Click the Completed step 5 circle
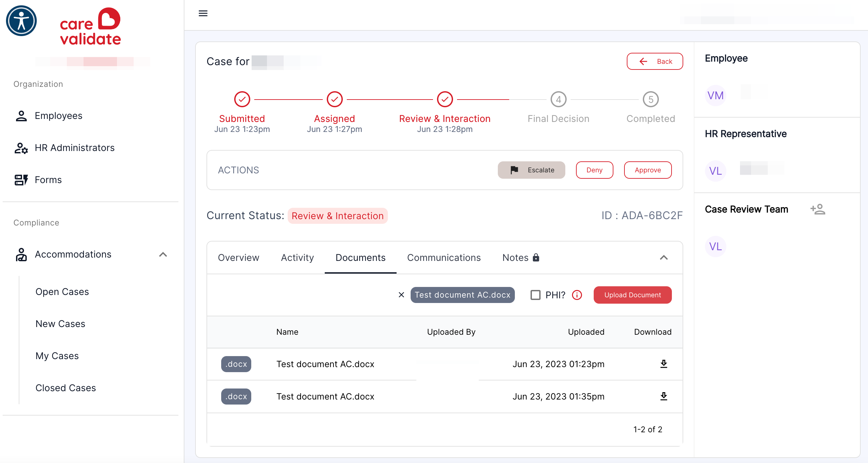This screenshot has height=463, width=868. [650, 99]
